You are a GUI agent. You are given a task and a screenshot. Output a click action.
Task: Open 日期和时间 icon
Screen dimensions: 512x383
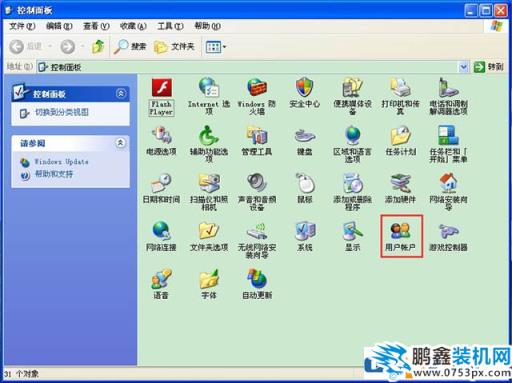pyautogui.click(x=161, y=188)
